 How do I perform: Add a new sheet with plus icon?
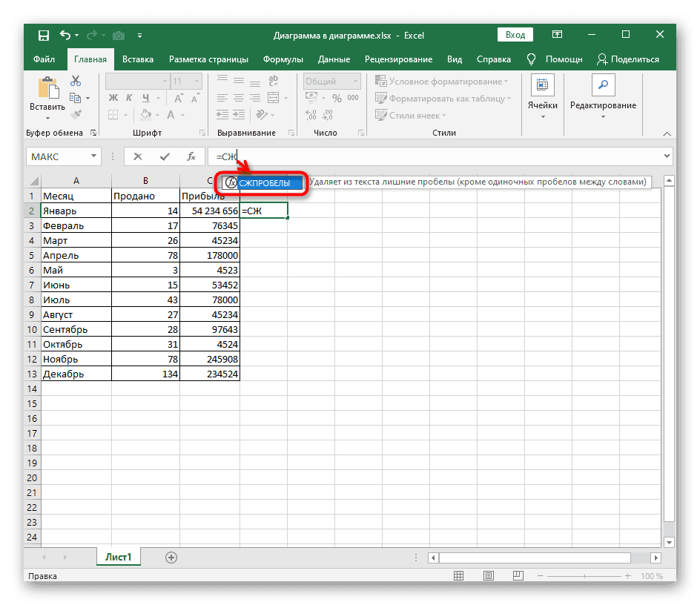(x=171, y=557)
